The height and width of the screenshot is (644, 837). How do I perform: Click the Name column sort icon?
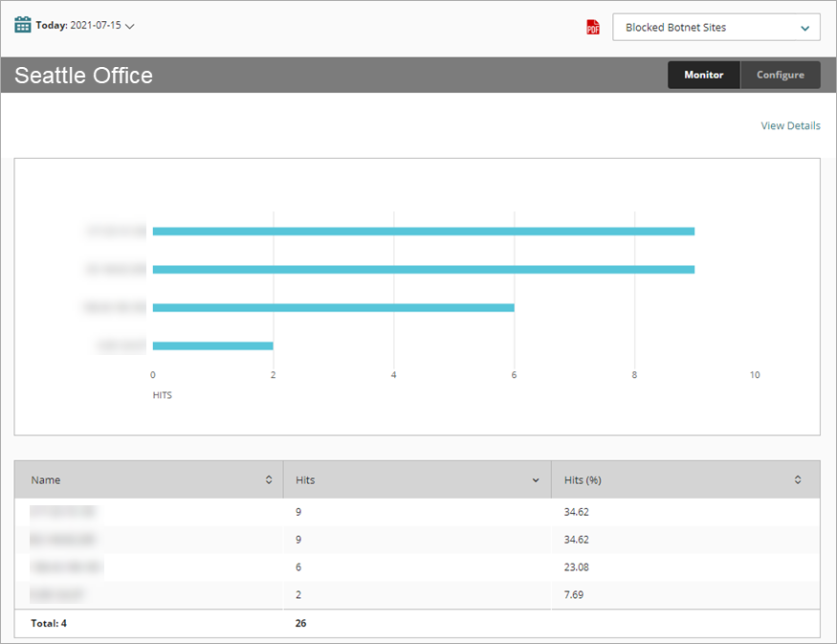269,479
